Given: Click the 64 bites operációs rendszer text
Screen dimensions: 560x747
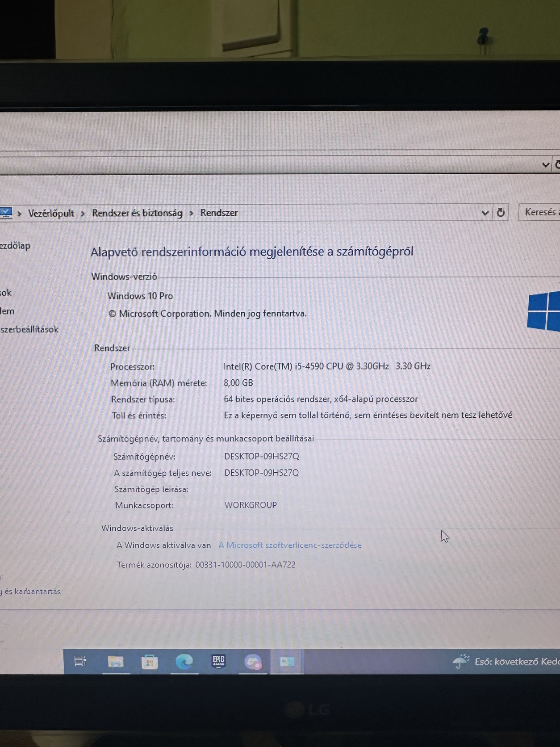Looking at the screenshot, I should 321,399.
